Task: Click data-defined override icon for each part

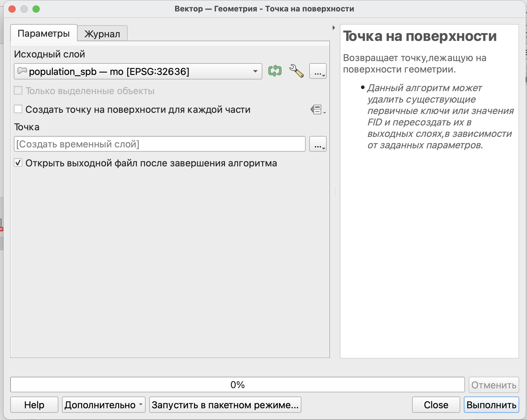Action: (318, 110)
